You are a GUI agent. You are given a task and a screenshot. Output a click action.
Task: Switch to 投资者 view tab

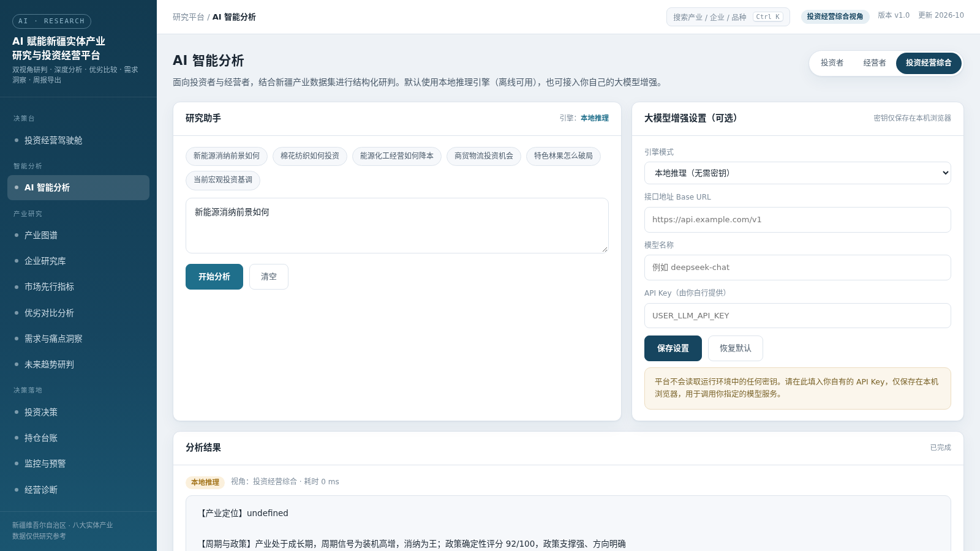(832, 63)
